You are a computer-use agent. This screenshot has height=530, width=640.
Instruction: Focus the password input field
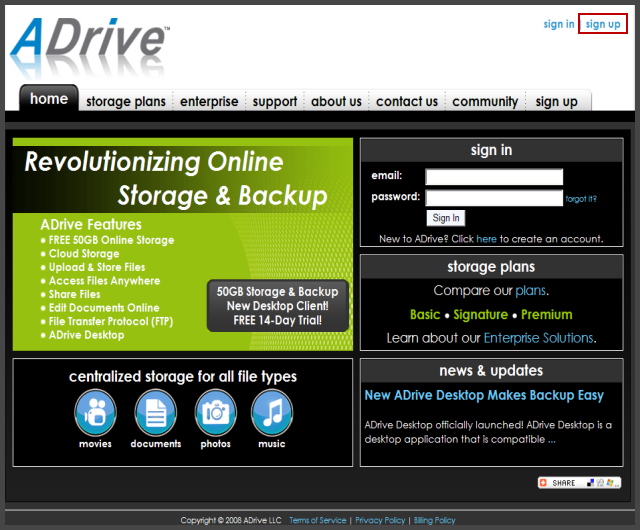pyautogui.click(x=494, y=198)
